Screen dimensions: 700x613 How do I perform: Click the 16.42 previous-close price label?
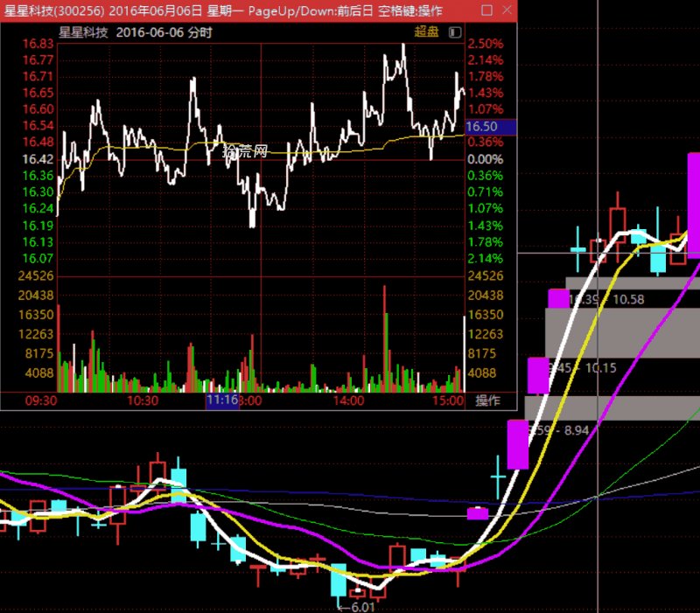38,159
